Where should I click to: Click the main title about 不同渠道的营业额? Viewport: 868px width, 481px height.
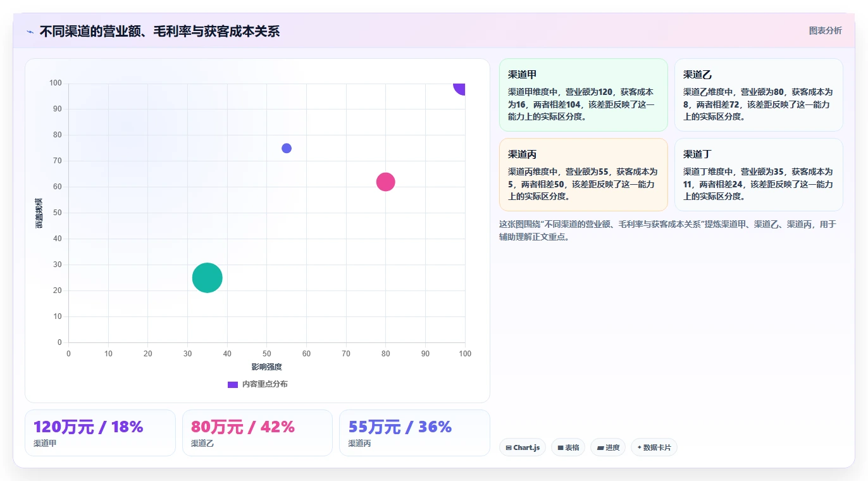point(159,32)
